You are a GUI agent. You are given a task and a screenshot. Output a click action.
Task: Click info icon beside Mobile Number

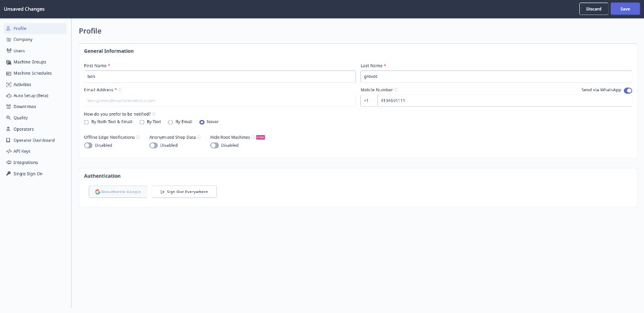point(396,90)
